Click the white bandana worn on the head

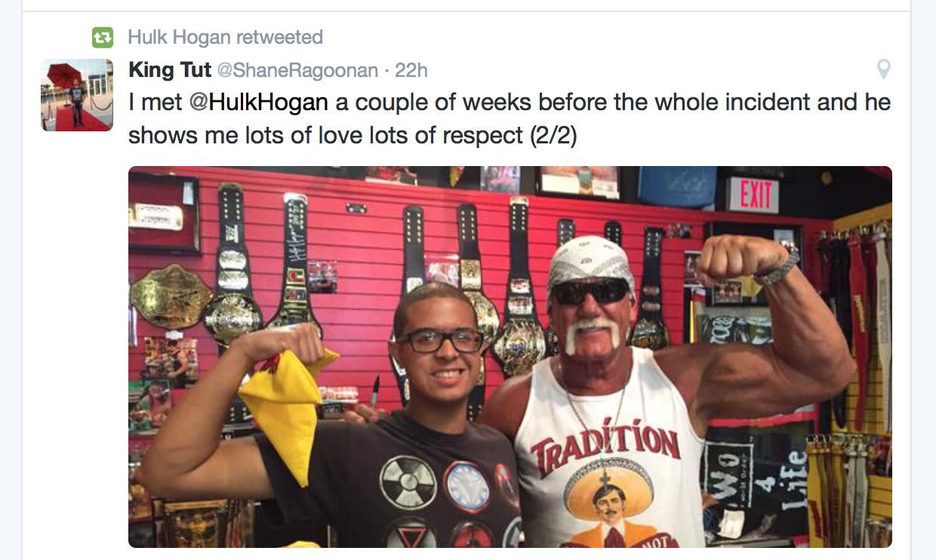click(x=590, y=260)
